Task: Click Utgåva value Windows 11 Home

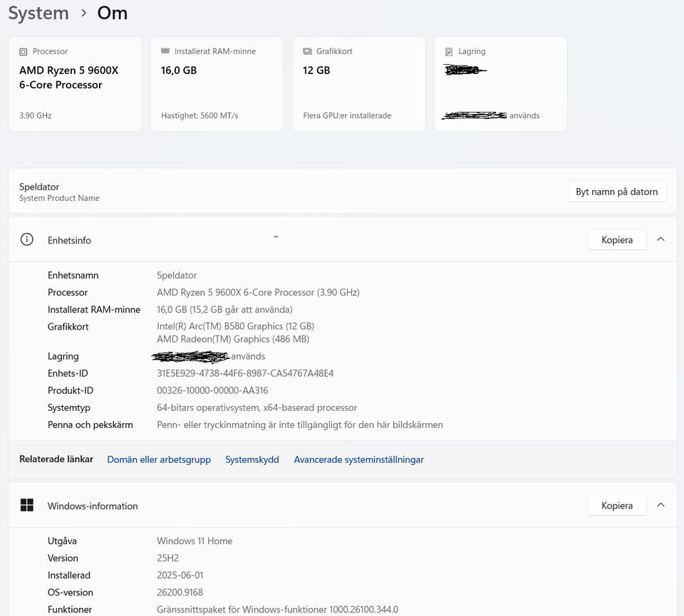Action: [195, 541]
